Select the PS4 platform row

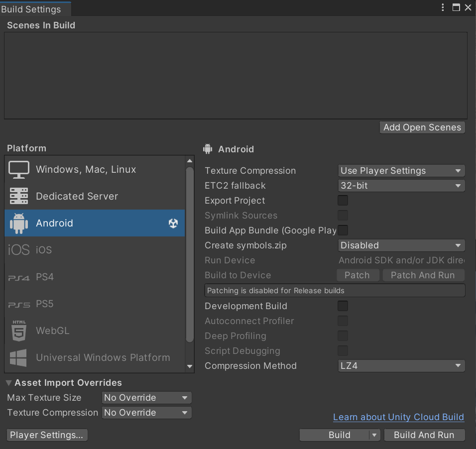(95, 277)
